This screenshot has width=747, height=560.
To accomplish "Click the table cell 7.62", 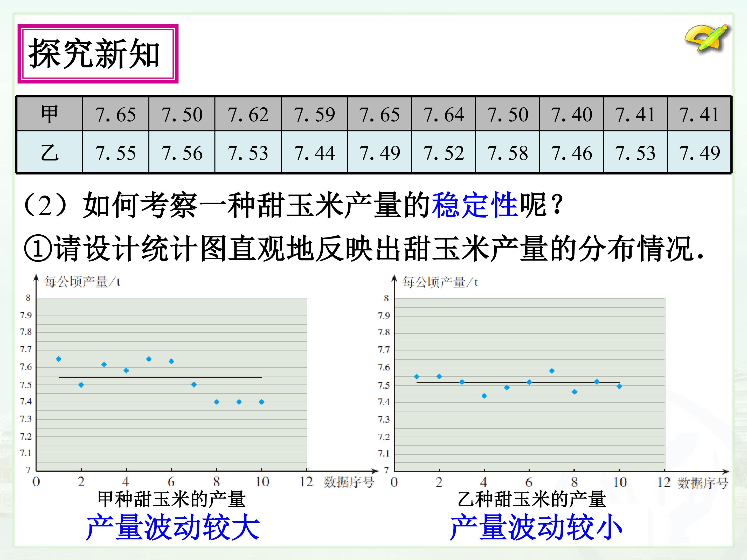I will click(x=248, y=114).
